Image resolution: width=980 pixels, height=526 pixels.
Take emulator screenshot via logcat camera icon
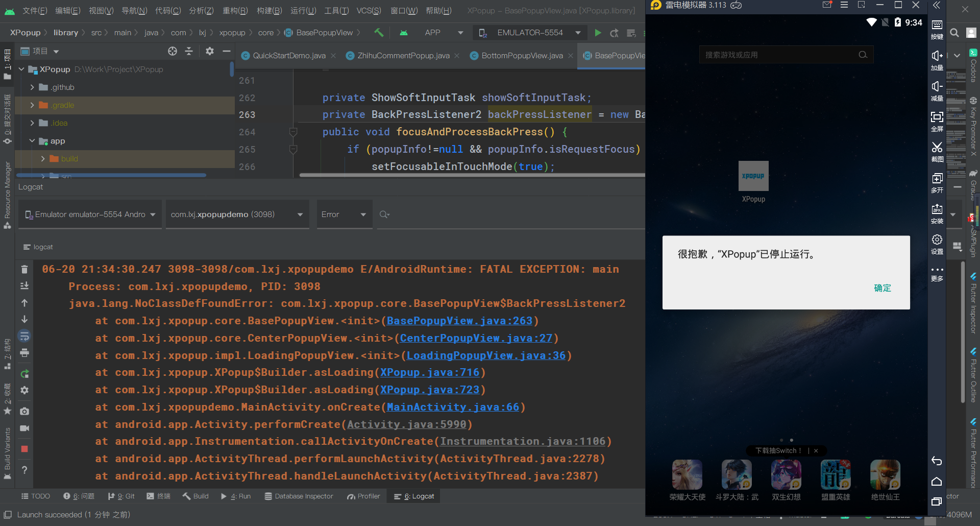(x=24, y=411)
